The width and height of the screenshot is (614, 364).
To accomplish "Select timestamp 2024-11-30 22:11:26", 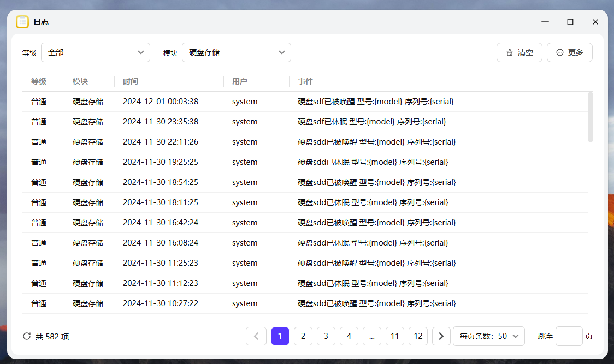I will (161, 142).
